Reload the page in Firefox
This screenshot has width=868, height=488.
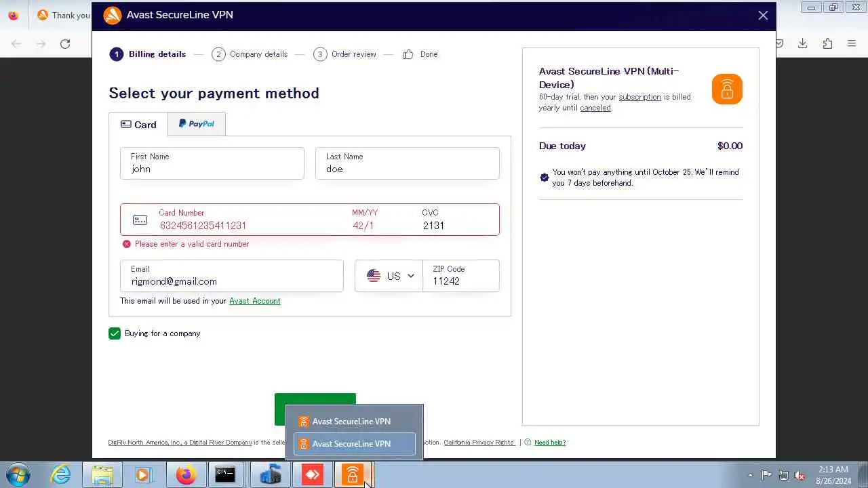pyautogui.click(x=65, y=43)
